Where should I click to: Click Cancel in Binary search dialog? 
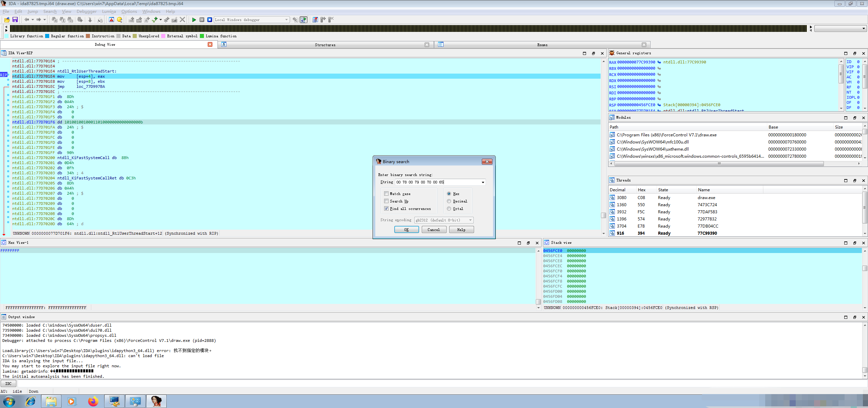(434, 230)
